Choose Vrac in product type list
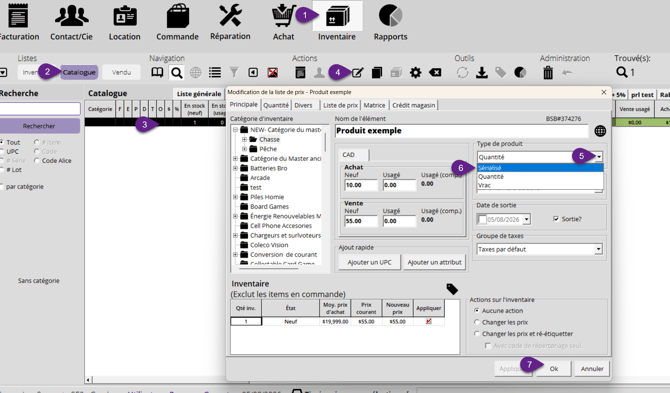The image size is (670, 393). [x=540, y=185]
